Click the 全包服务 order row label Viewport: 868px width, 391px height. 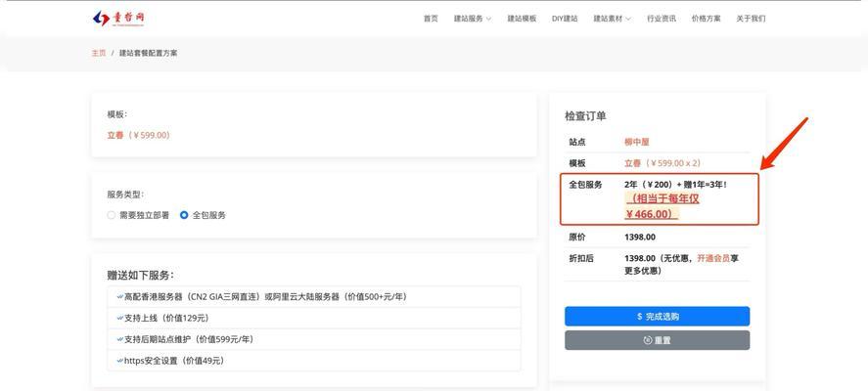[585, 185]
